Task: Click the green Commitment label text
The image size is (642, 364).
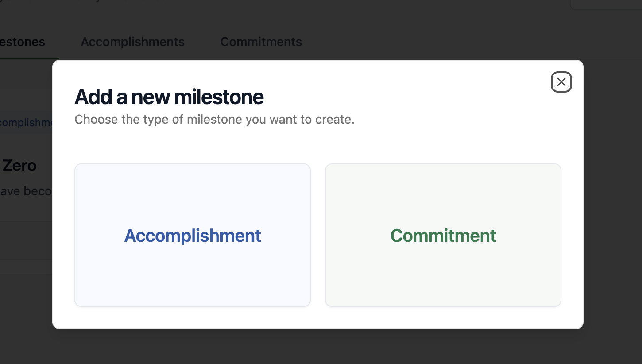Action: tap(443, 236)
